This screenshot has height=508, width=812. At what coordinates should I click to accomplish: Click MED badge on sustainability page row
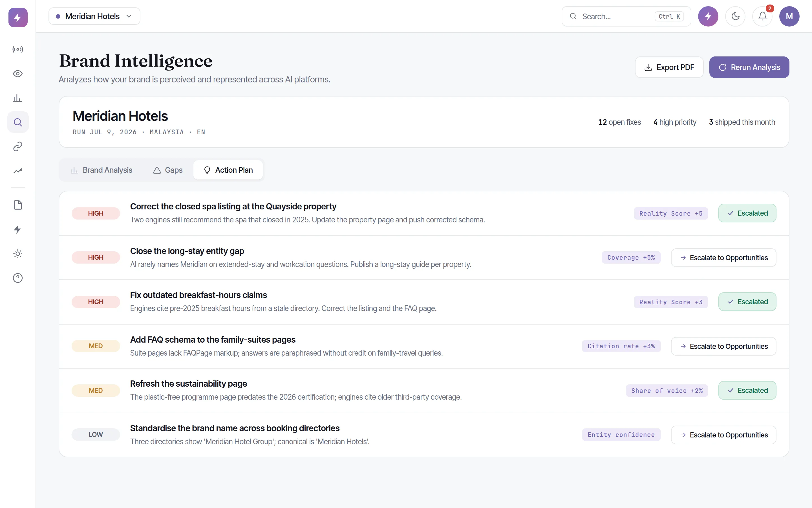[x=96, y=391]
